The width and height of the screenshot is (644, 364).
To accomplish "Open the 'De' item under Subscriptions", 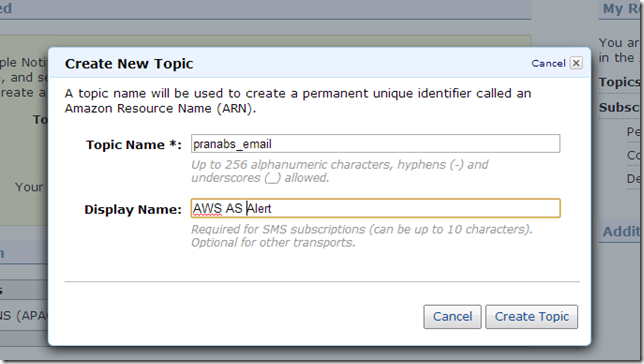I will 633,179.
